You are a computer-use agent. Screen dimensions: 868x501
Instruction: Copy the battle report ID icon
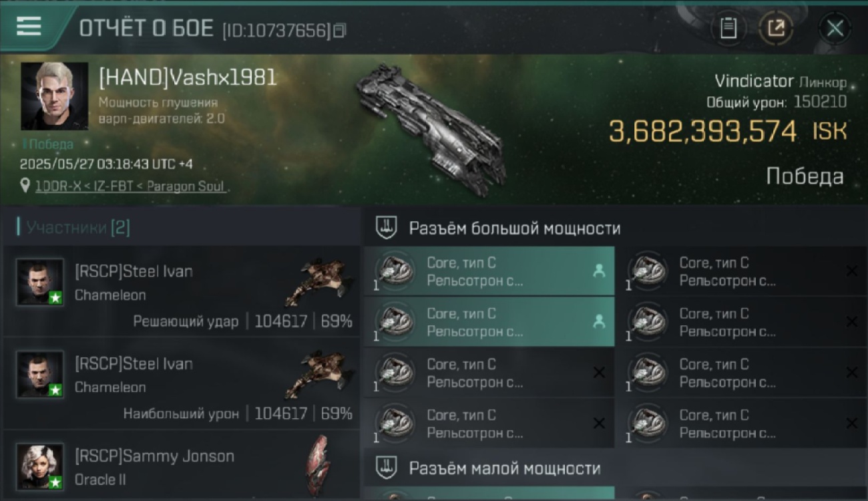tap(340, 30)
